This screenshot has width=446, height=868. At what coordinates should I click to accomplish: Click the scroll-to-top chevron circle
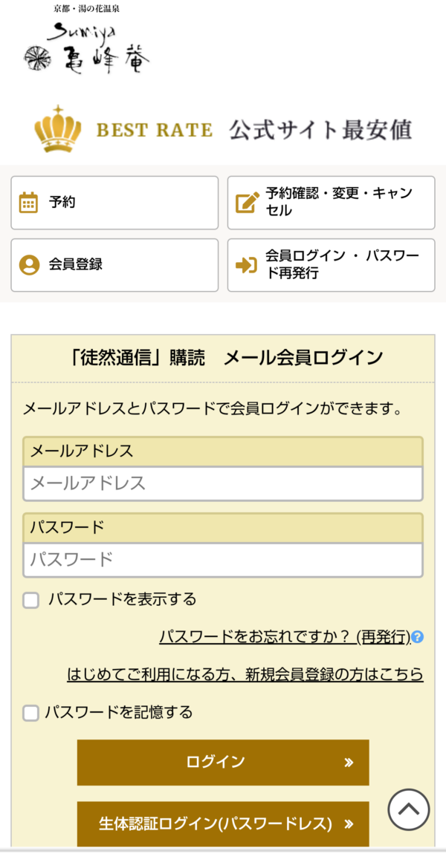408,809
